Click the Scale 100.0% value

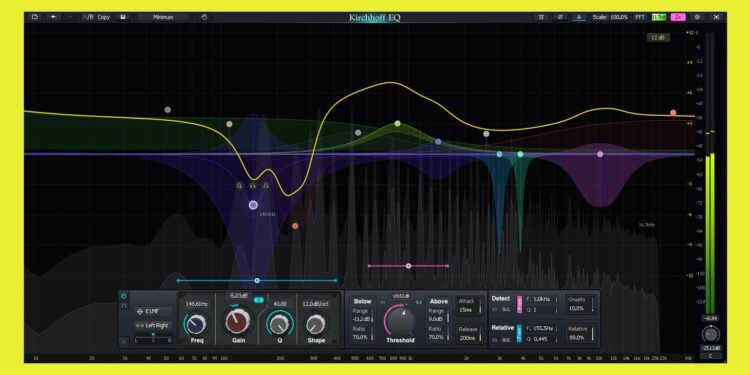pyautogui.click(x=619, y=17)
